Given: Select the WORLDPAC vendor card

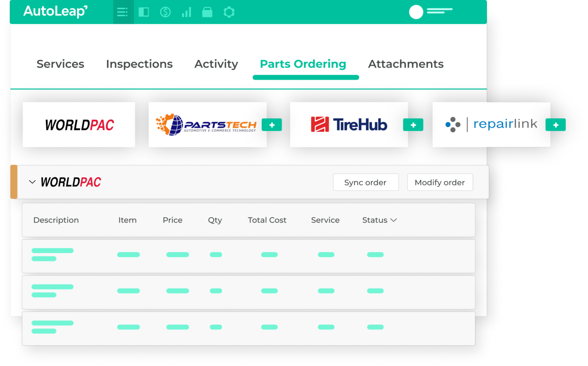Looking at the screenshot, I should pyautogui.click(x=79, y=125).
